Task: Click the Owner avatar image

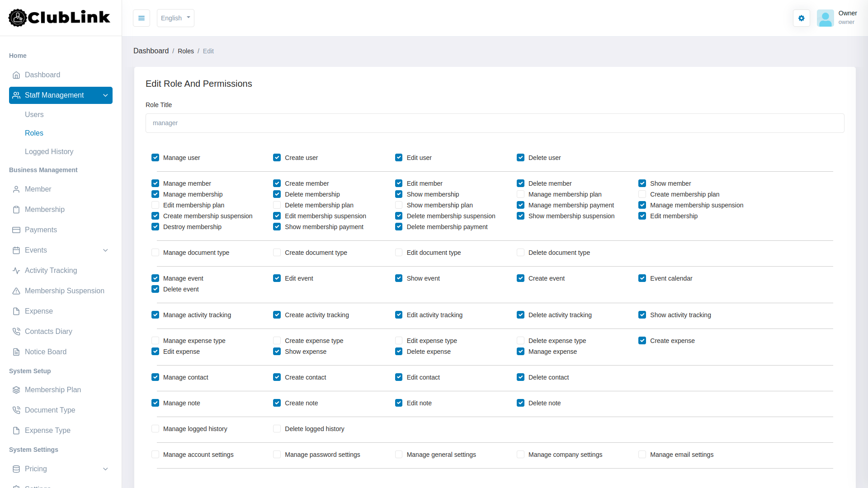Action: (x=825, y=18)
